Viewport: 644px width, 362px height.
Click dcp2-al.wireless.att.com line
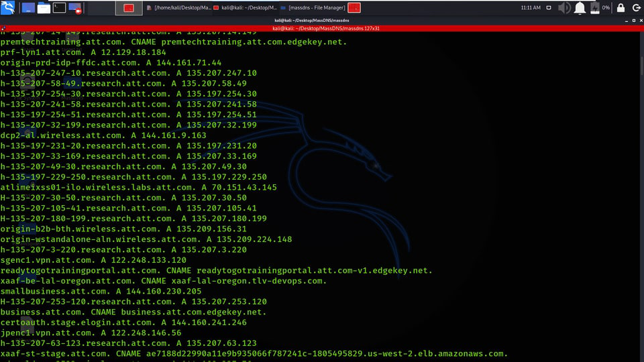point(103,135)
